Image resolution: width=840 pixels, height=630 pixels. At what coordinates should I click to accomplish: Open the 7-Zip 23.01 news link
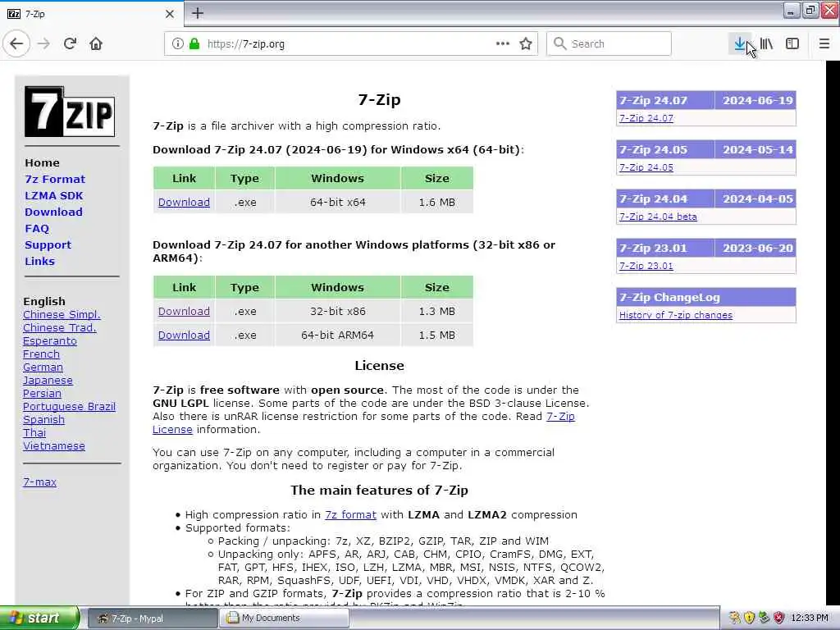tap(646, 267)
